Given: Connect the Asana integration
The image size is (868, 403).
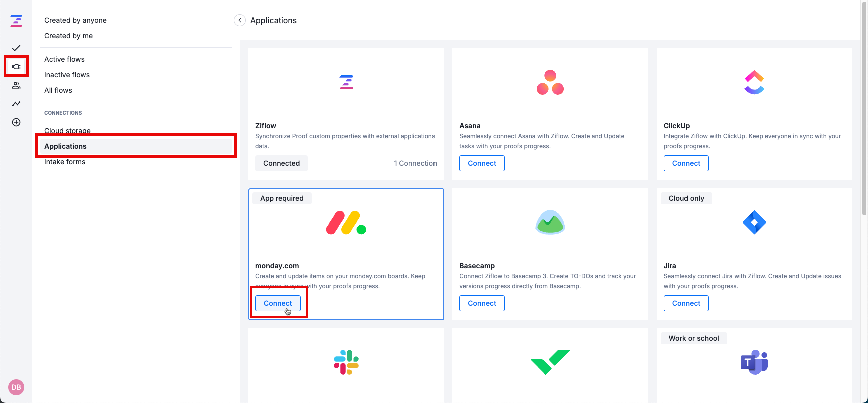Looking at the screenshot, I should [x=482, y=163].
